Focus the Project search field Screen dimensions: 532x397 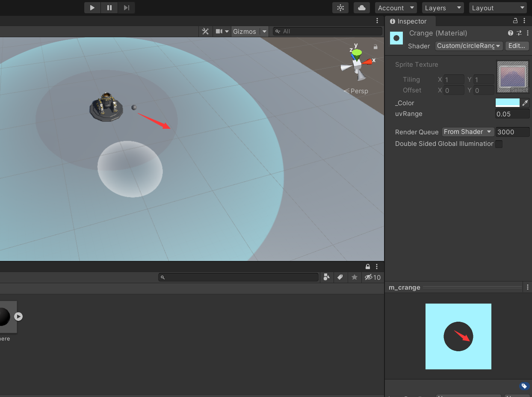point(239,277)
